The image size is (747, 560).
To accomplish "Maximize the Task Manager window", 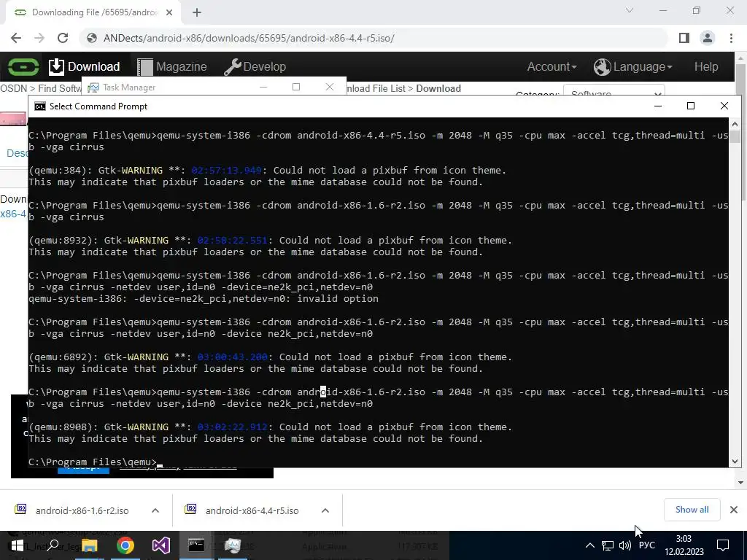I will coord(296,87).
